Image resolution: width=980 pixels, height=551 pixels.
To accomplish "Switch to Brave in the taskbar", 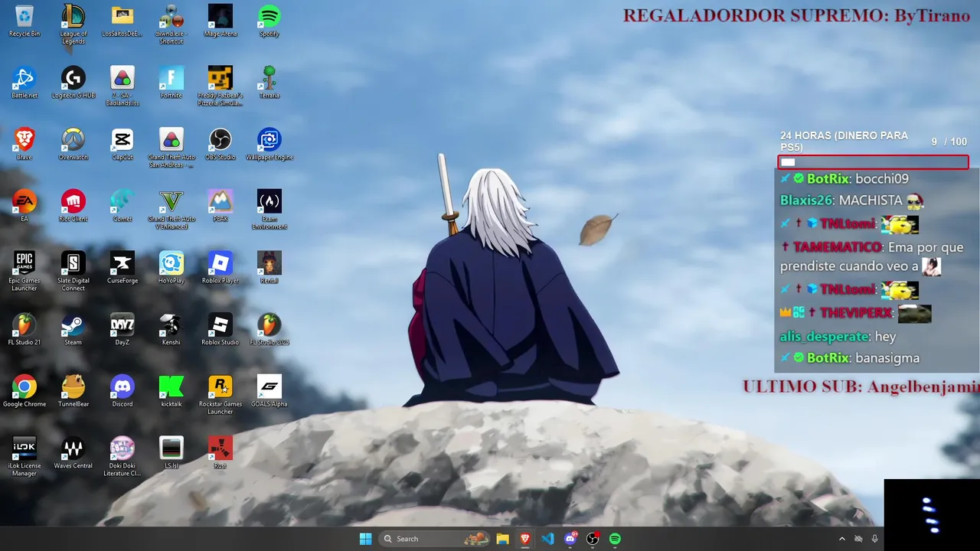I will (525, 539).
